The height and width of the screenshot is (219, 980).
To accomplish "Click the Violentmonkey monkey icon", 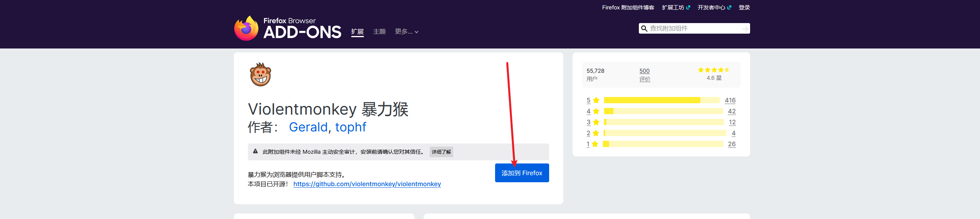I will 260,74.
